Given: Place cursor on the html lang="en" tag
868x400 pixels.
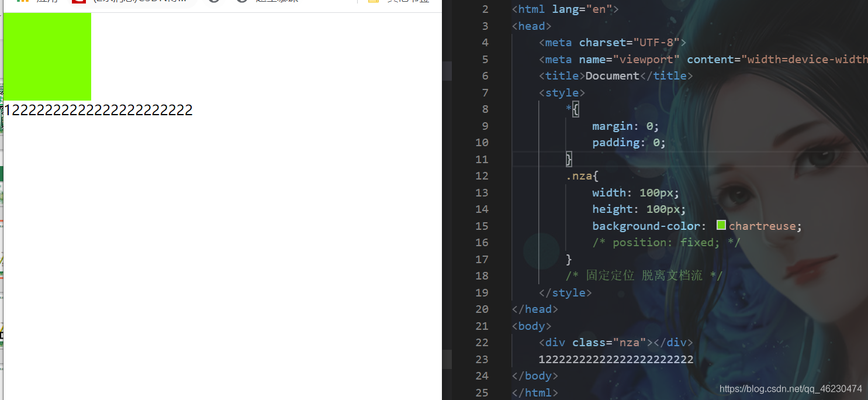Looking at the screenshot, I should (x=565, y=9).
